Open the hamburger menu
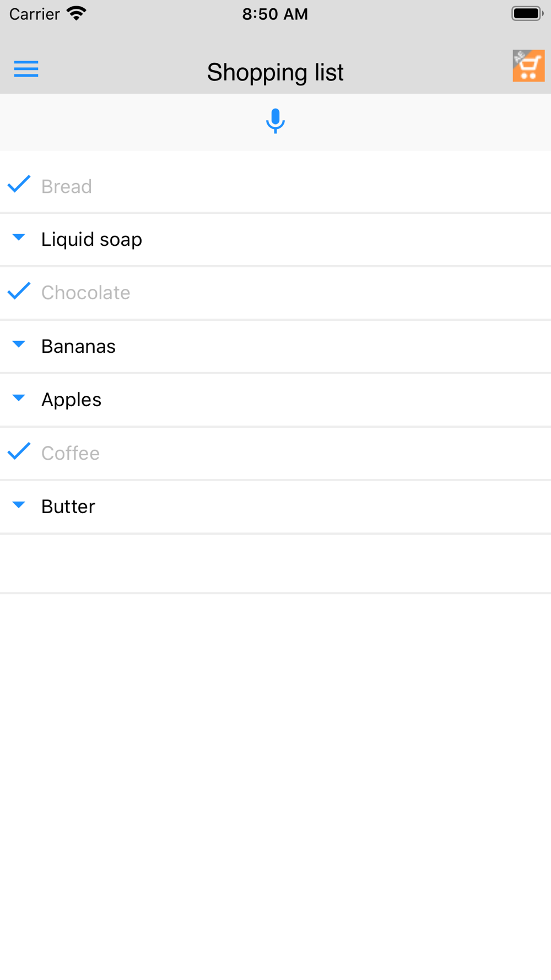This screenshot has height=980, width=551. click(26, 69)
